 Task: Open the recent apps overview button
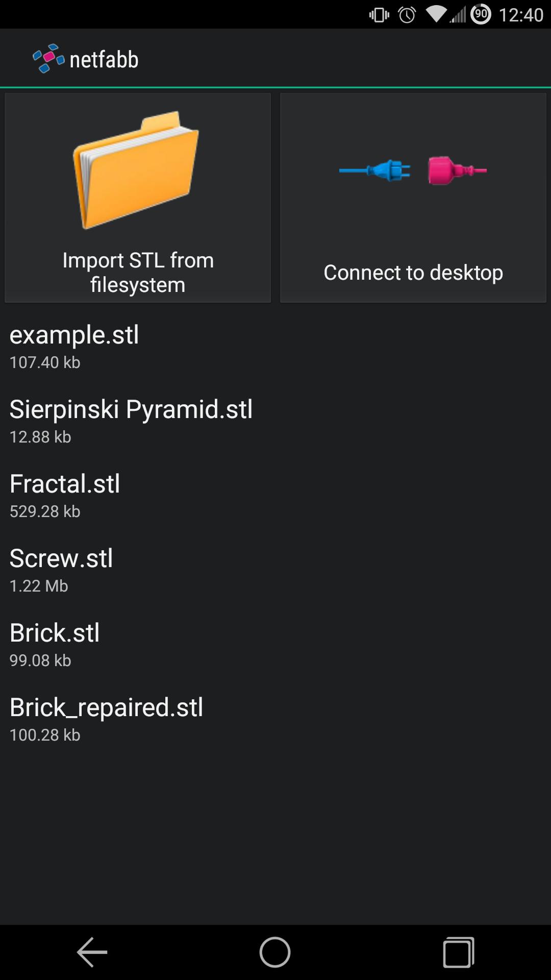click(x=458, y=952)
